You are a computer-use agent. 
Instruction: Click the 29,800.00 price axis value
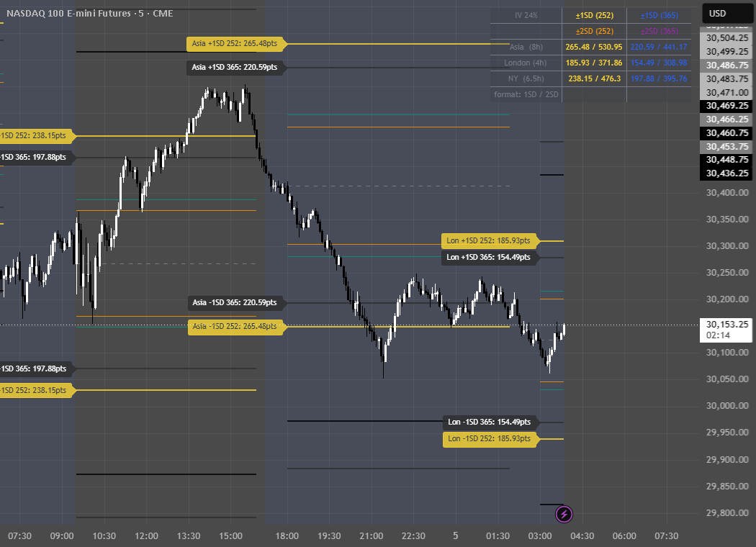727,512
